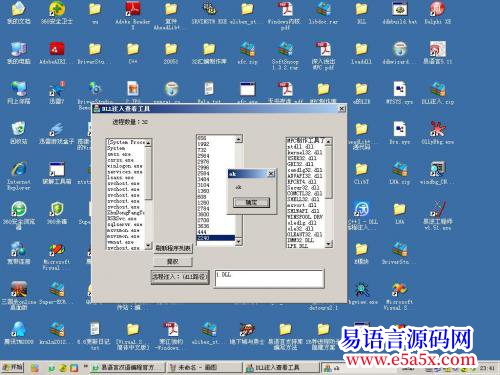Image resolution: width=500 pixels, height=375 pixels.
Task: Open the Adobe Reader desktop shortcut
Action: point(133,15)
